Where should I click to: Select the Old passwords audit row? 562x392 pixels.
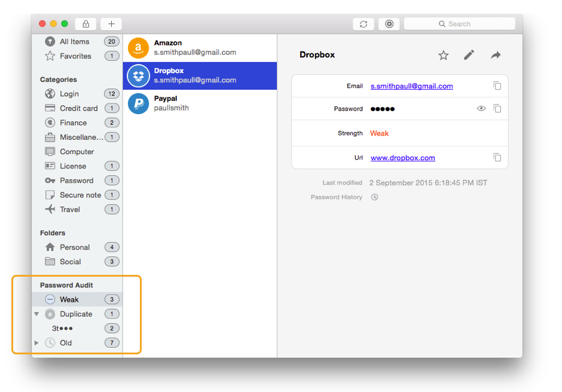(x=77, y=343)
